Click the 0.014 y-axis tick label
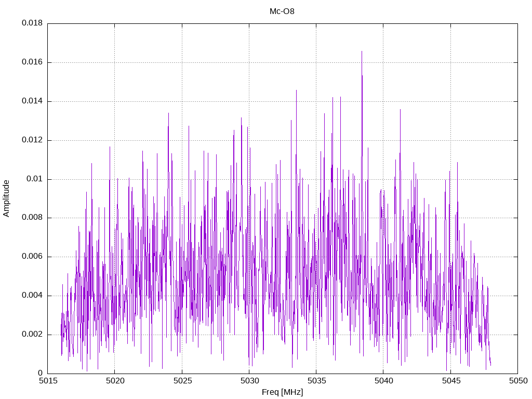This screenshot has width=532, height=399. [x=32, y=101]
